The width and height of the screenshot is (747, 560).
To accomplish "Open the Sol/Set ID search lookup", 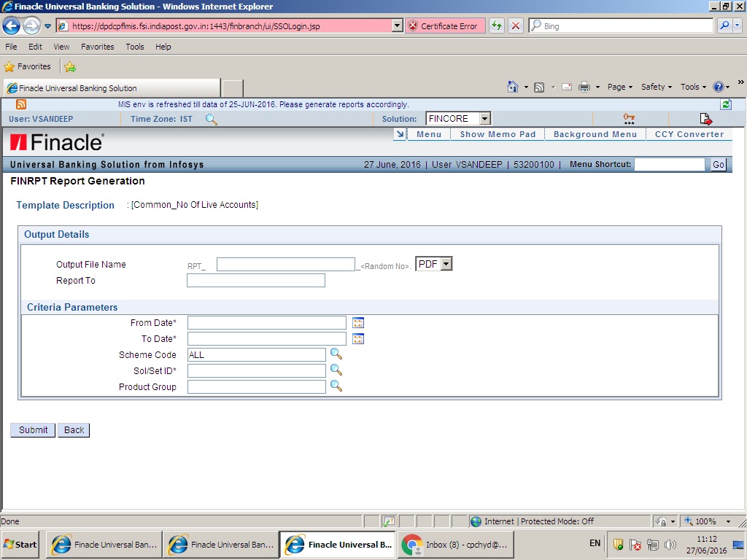I will click(336, 370).
